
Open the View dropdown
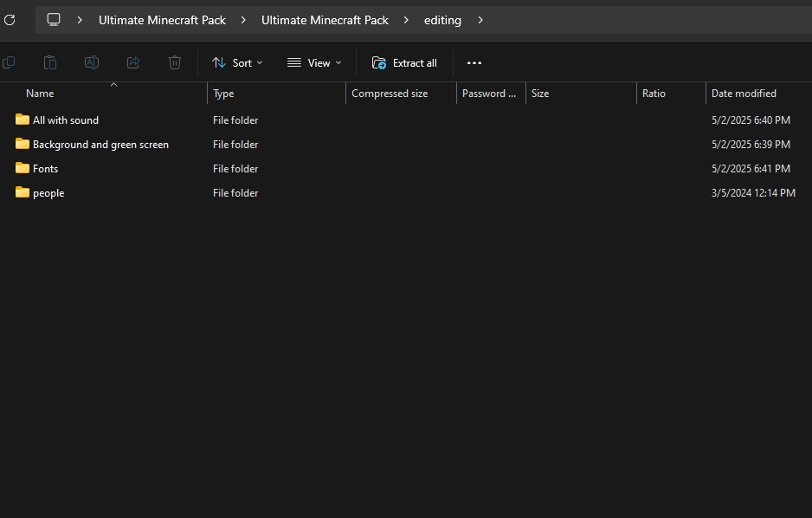click(314, 62)
